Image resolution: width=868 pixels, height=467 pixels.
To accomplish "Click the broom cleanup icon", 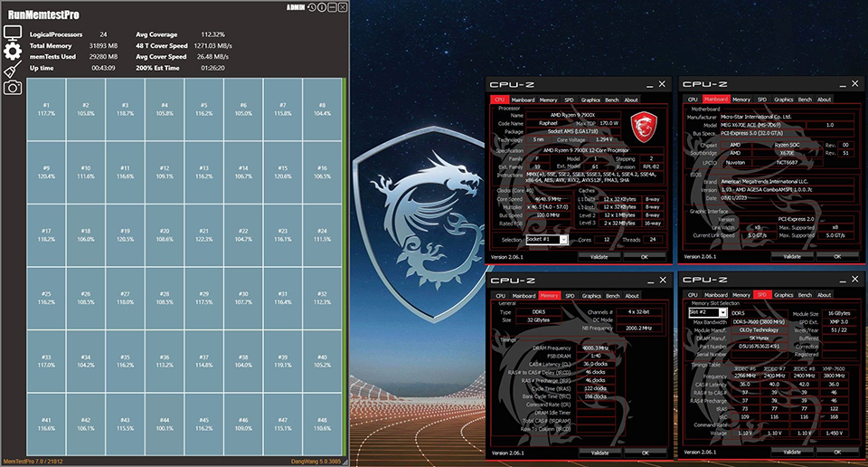I will (x=13, y=70).
